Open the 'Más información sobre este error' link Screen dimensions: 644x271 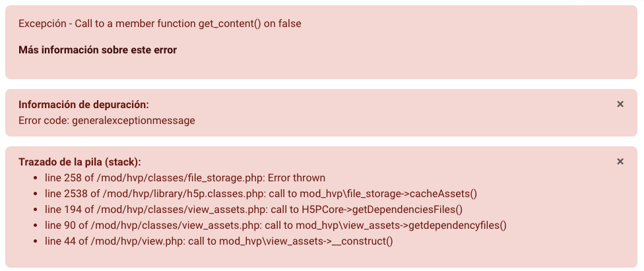98,50
